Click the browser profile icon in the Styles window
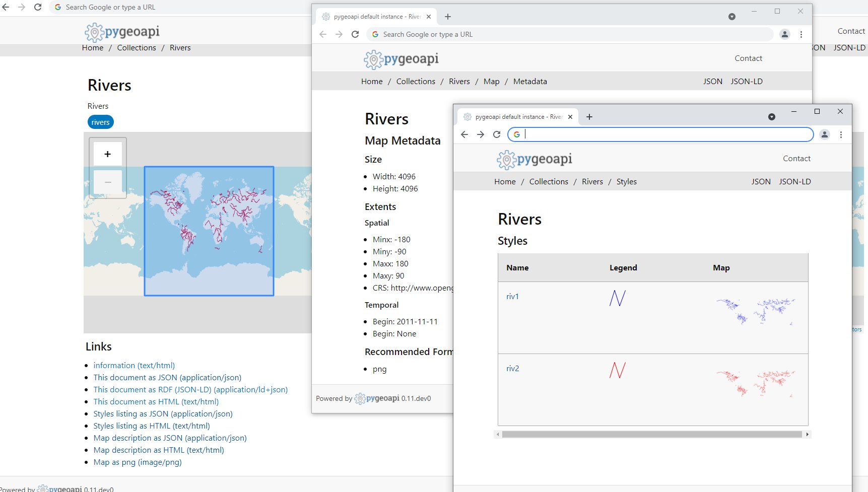Image resolution: width=868 pixels, height=492 pixels. [824, 134]
